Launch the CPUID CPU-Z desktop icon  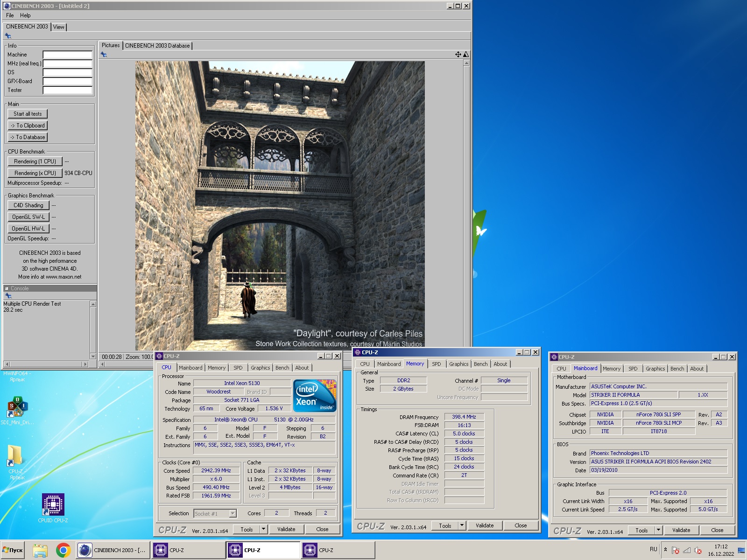pos(53,509)
